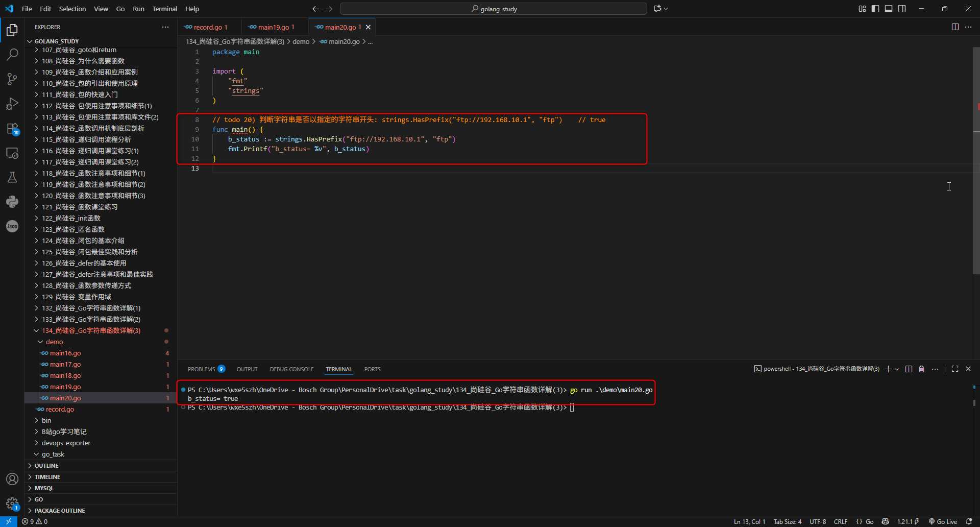The height and width of the screenshot is (527, 980).
Task: Open the Python activity bar view
Action: [x=12, y=202]
